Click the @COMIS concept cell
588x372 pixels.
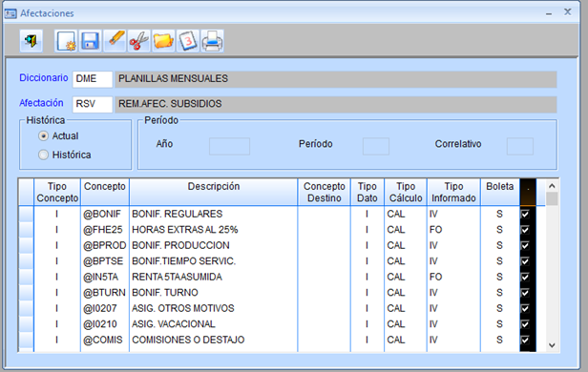(105, 340)
